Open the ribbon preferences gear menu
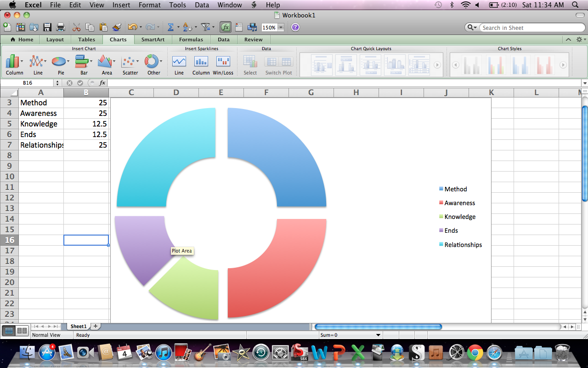This screenshot has height=368, width=588. (x=580, y=40)
